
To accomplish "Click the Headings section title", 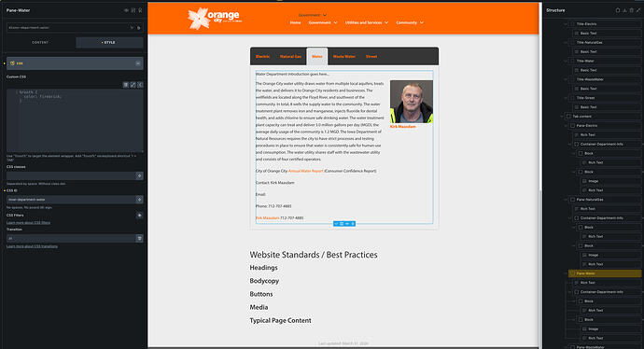I will pyautogui.click(x=264, y=268).
